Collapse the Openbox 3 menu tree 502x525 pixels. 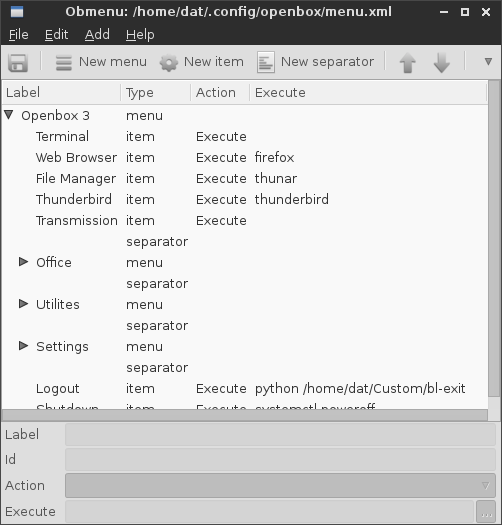[9, 115]
